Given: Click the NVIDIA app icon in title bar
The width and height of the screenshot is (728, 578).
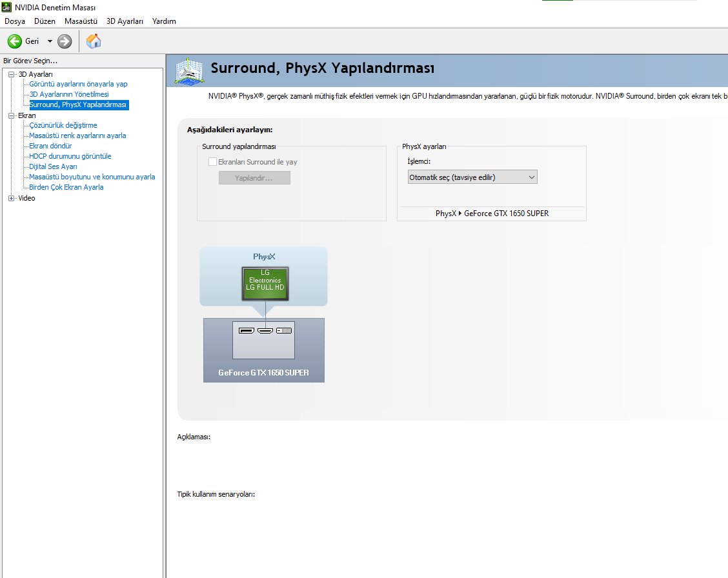Looking at the screenshot, I should [6, 7].
